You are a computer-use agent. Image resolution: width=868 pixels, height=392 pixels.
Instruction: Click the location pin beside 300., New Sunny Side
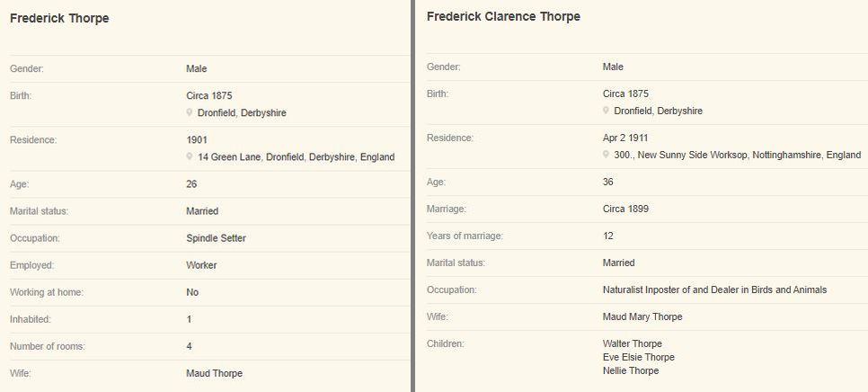(606, 155)
